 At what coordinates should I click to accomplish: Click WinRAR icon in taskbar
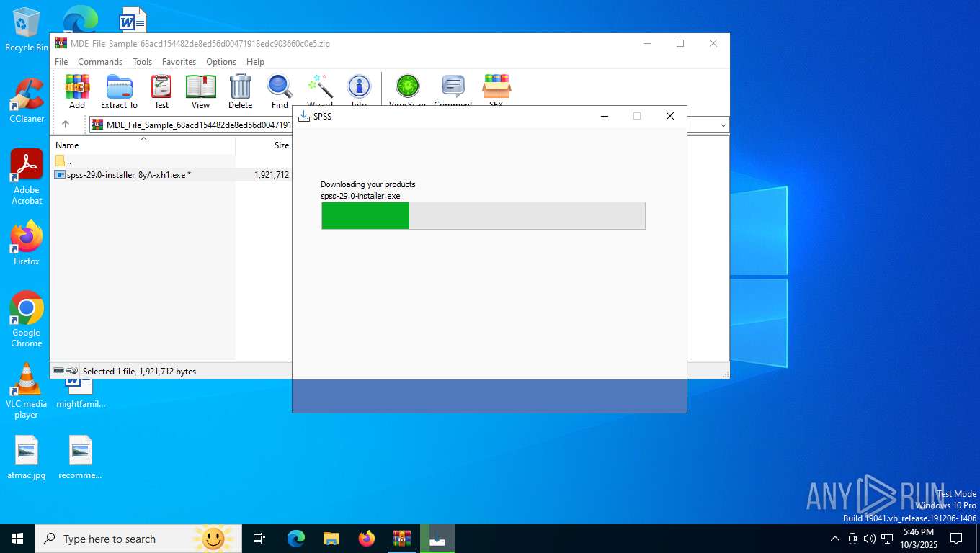tap(402, 539)
